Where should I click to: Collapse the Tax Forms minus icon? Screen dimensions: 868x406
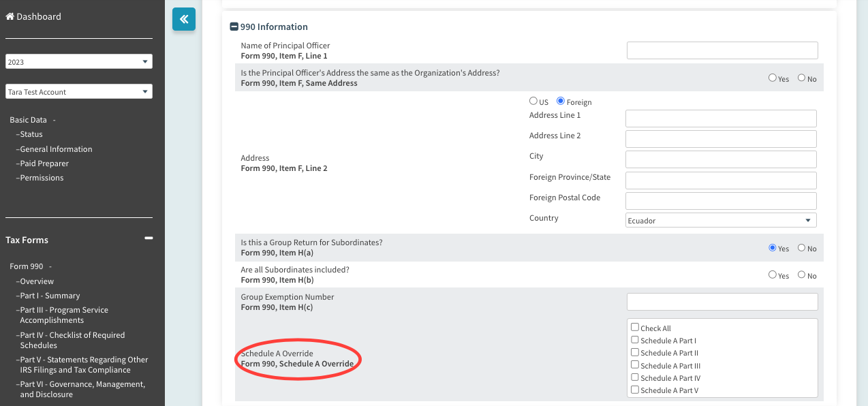point(149,238)
